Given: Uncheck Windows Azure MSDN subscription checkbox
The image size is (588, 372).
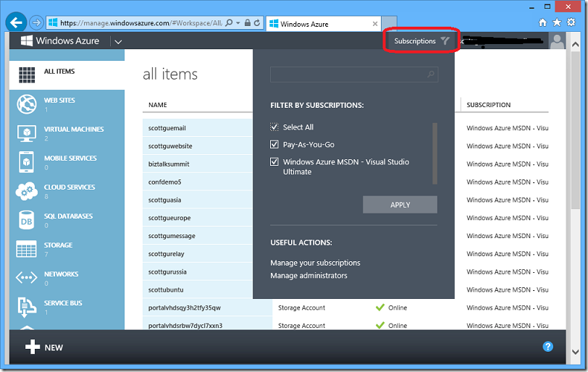Looking at the screenshot, I should (274, 161).
